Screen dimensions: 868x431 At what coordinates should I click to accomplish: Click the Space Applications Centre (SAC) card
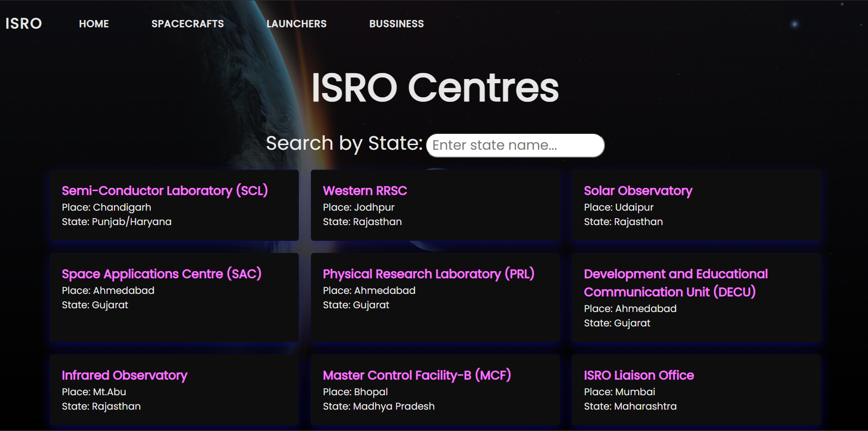[174, 297]
